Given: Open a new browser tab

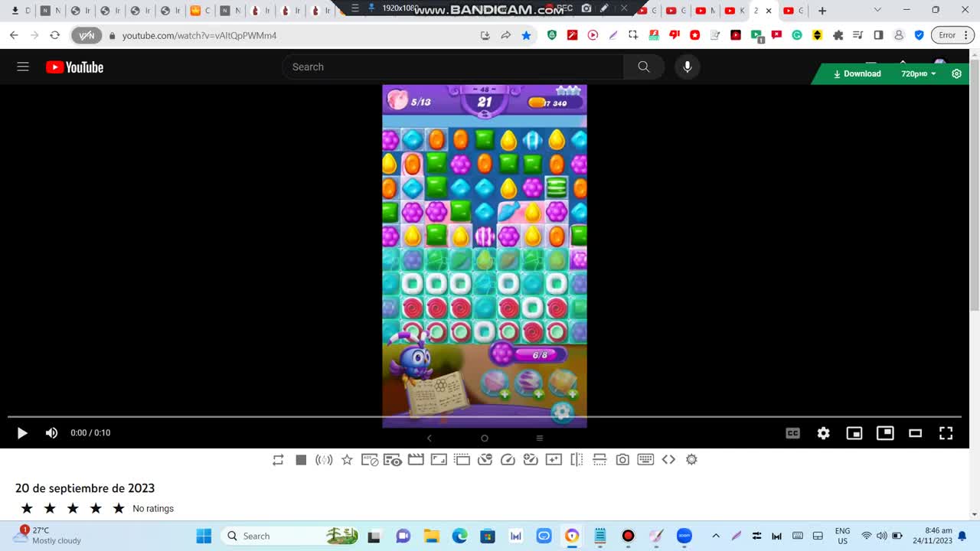Looking at the screenshot, I should point(822,11).
